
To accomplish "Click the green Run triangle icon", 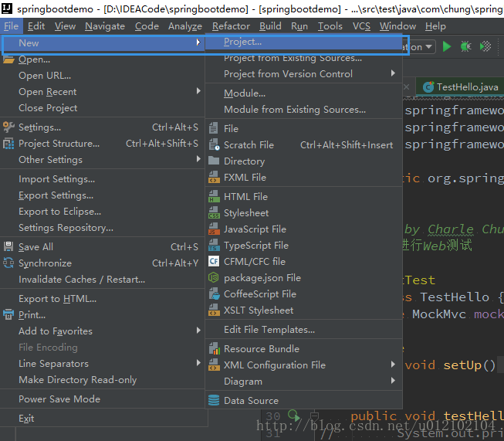I will tap(446, 46).
